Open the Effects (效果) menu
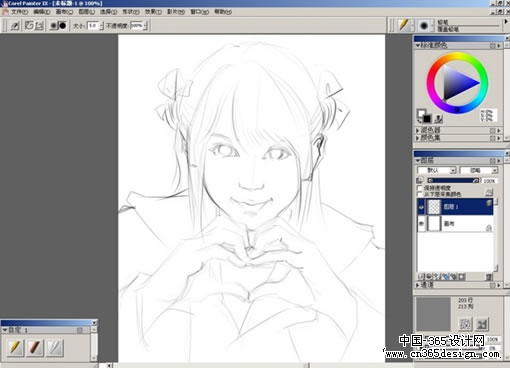The height and width of the screenshot is (368, 510). [x=153, y=12]
